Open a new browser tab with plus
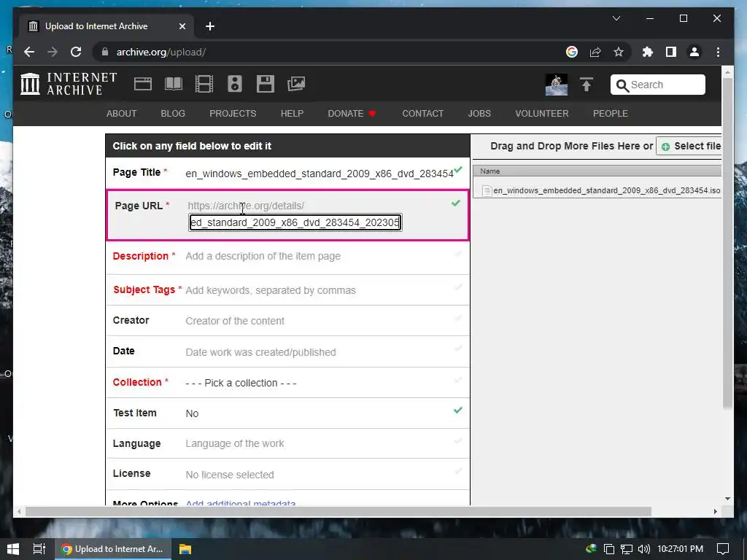 click(210, 26)
